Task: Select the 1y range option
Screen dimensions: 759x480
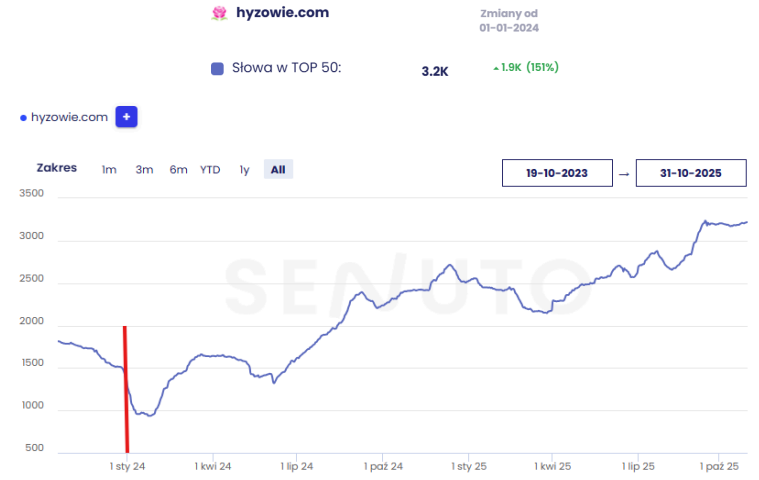Action: [x=244, y=170]
